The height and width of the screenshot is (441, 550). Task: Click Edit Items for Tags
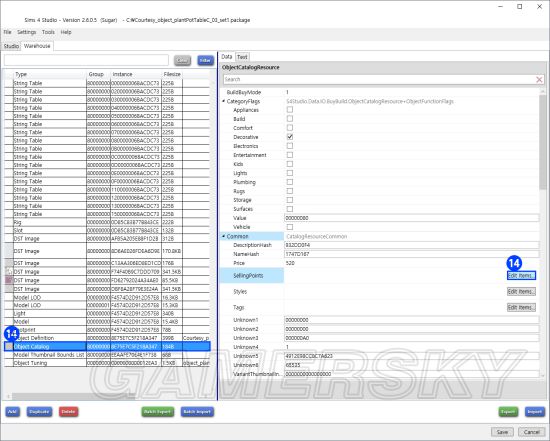tap(521, 307)
